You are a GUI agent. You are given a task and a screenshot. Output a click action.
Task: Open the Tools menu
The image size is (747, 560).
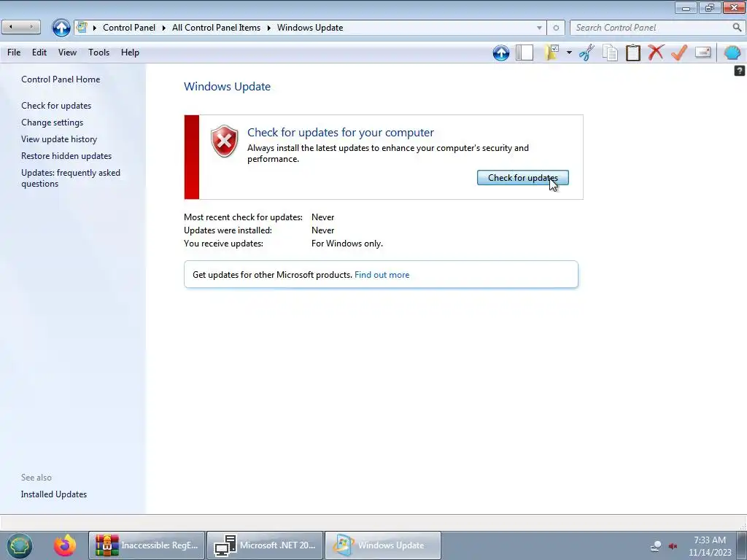[98, 52]
